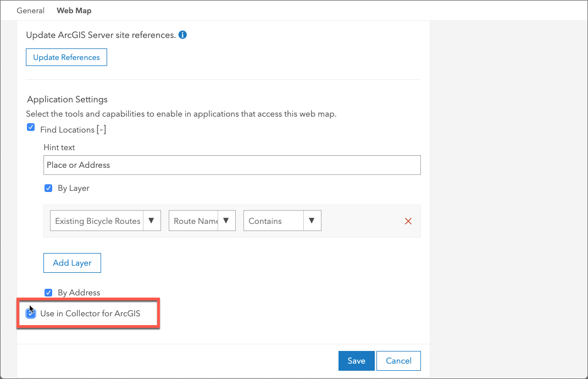Collapse Find Locations using the [-] toggle
Viewport: 588px width, 379px height.
point(101,129)
